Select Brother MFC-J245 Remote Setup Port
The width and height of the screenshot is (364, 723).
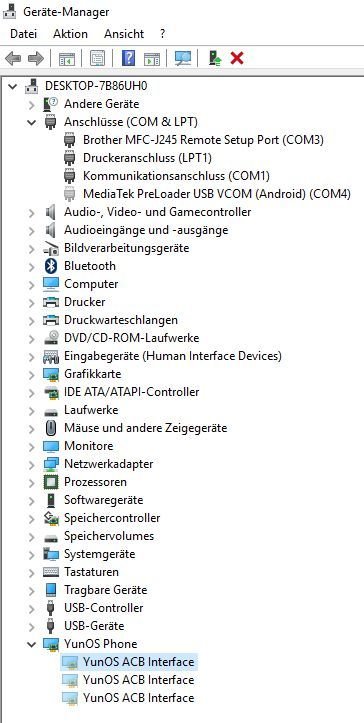click(x=203, y=140)
